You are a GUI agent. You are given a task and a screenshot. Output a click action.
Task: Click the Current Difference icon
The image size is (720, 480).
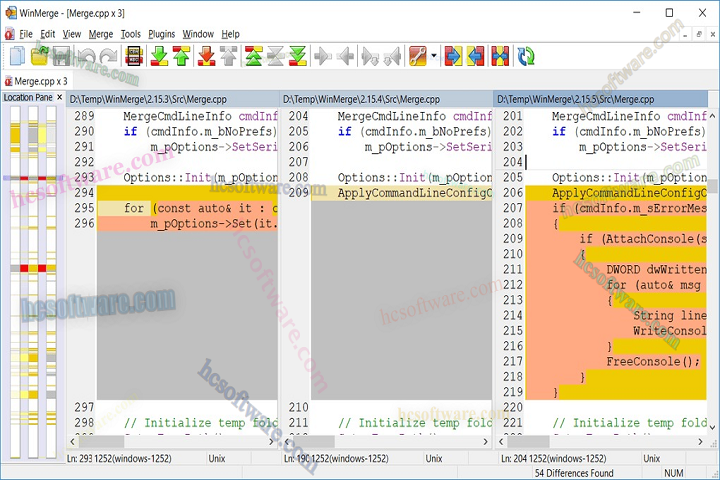point(276,56)
